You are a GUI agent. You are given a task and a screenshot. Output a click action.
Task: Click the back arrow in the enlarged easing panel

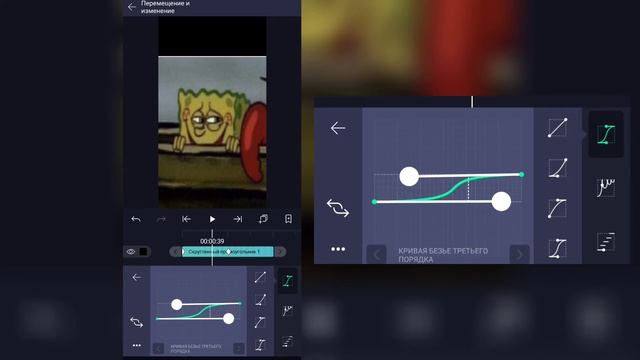pos(338,128)
